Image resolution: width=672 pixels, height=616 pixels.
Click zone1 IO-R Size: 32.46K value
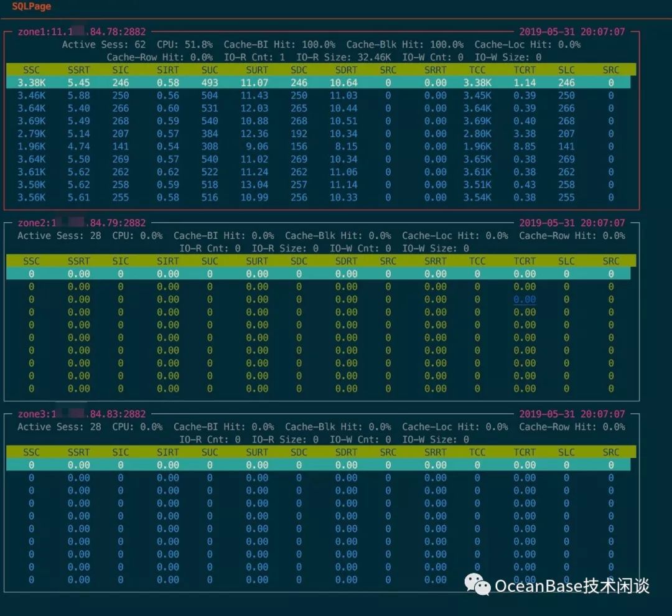(x=343, y=57)
